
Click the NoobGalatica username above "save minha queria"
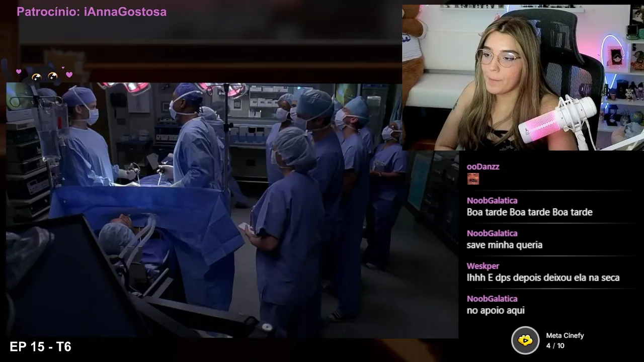click(492, 233)
